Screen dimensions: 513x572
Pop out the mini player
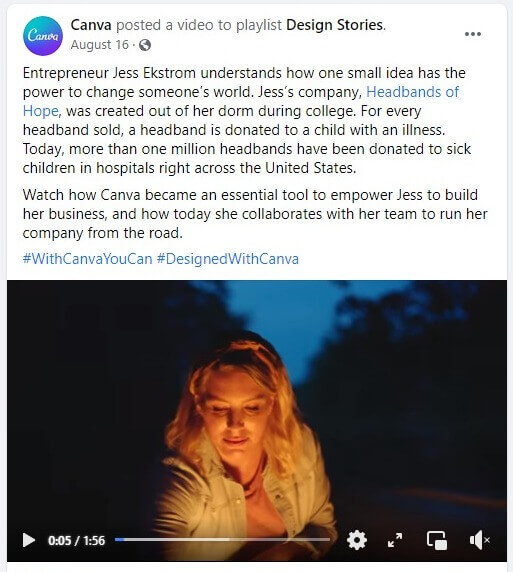tap(437, 540)
